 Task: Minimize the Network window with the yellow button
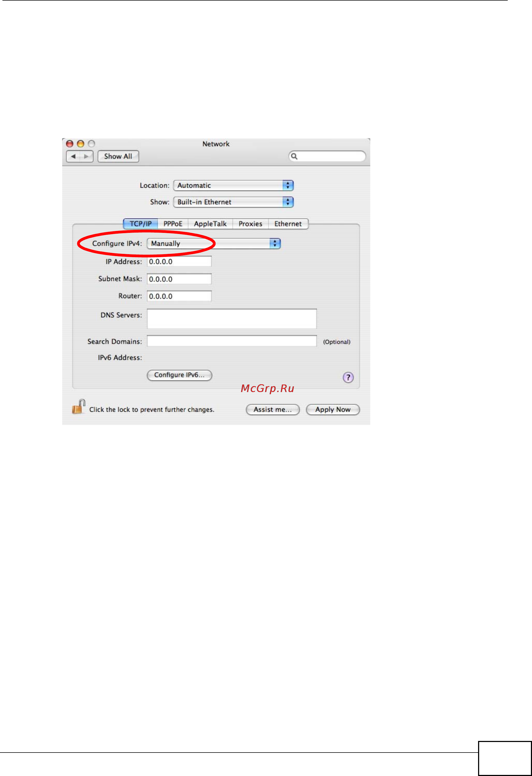click(x=80, y=144)
